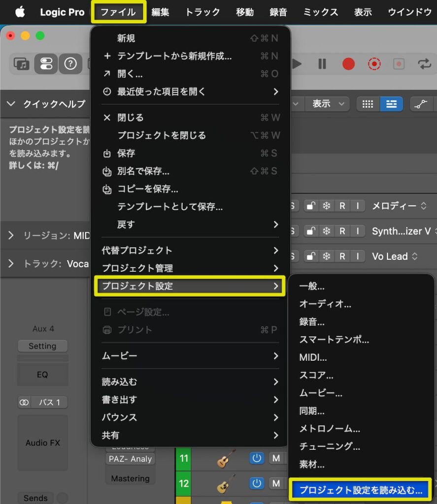Screen dimensions: 437x504
Task: Click the Sends button
Action: pos(35,498)
